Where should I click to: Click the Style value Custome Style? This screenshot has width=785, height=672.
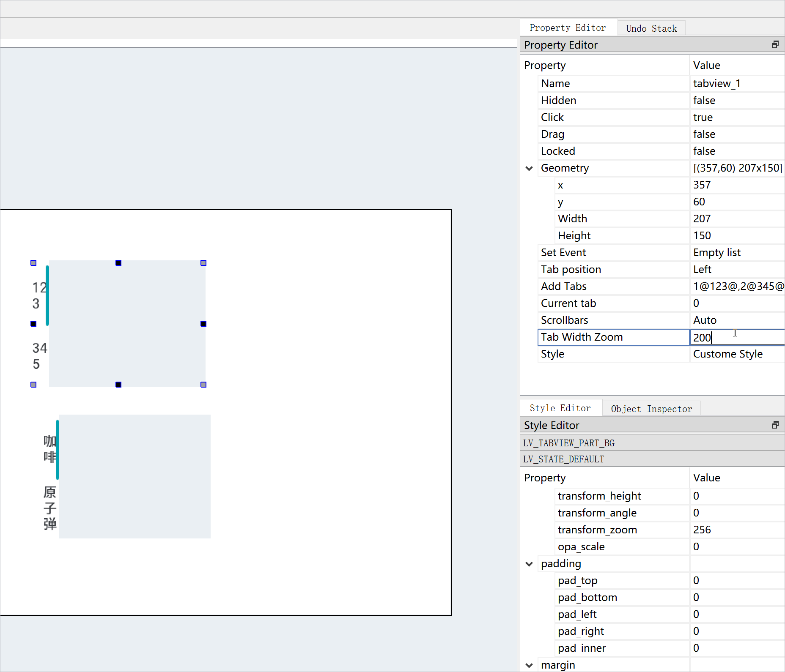pos(737,354)
